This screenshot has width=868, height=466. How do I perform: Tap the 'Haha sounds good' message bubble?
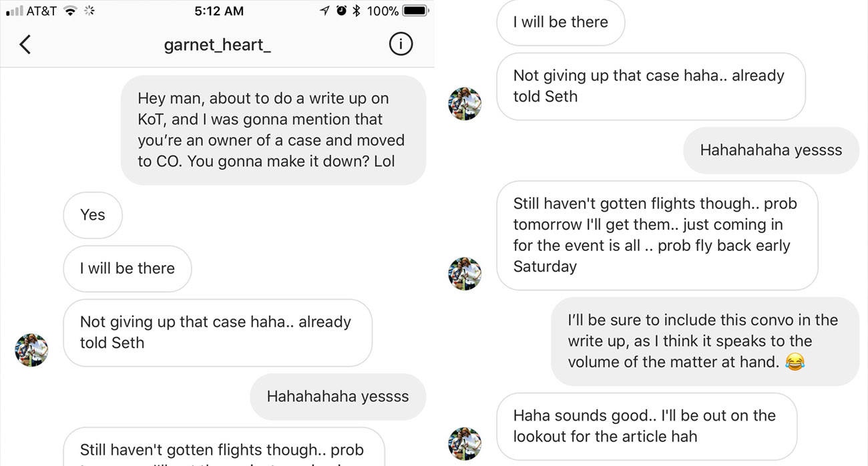coord(646,426)
